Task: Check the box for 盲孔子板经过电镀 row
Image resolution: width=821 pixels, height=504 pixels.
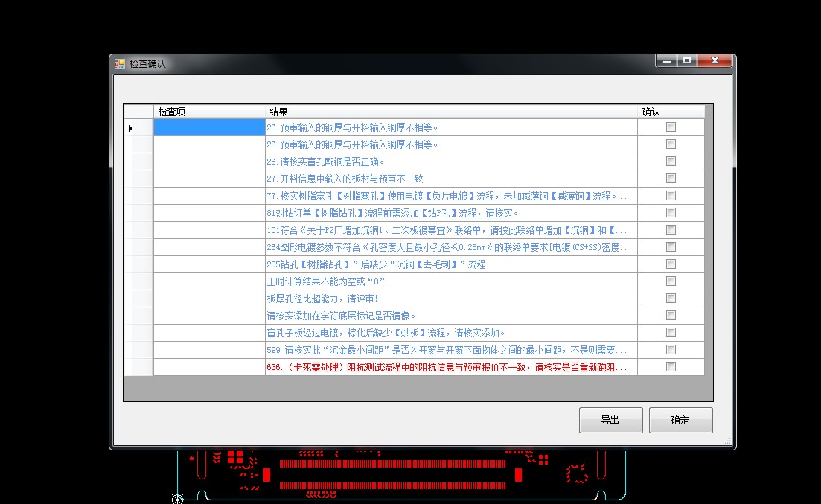Action: click(671, 333)
